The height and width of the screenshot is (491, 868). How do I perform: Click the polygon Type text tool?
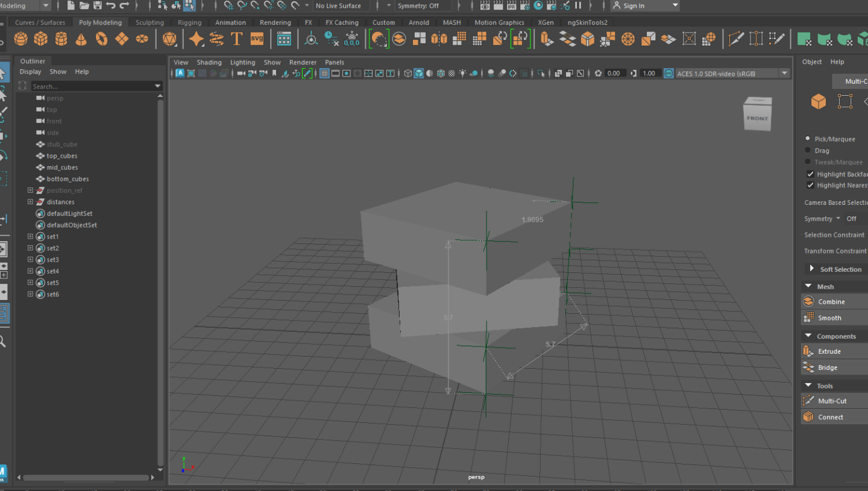[x=236, y=39]
